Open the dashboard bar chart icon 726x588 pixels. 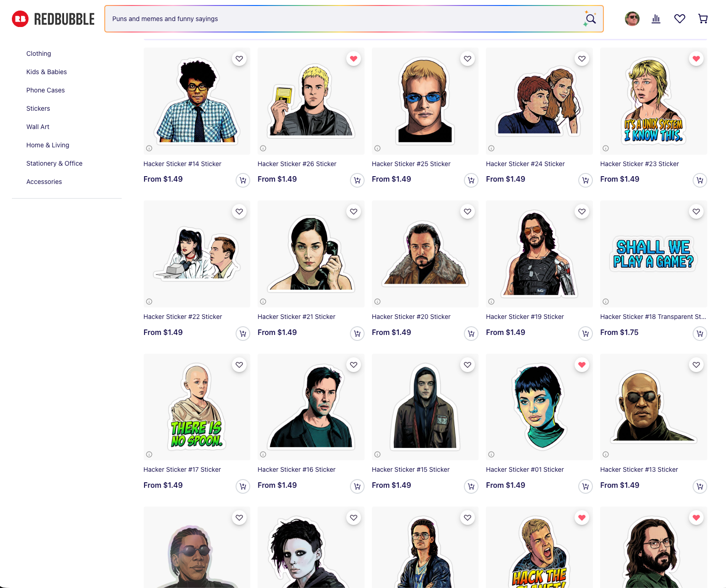pyautogui.click(x=656, y=19)
